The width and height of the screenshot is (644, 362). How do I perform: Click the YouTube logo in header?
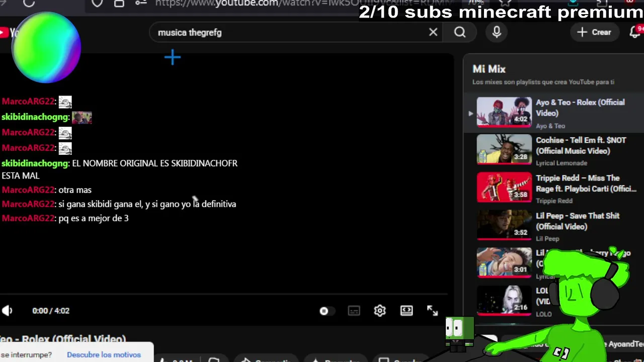click(9, 33)
